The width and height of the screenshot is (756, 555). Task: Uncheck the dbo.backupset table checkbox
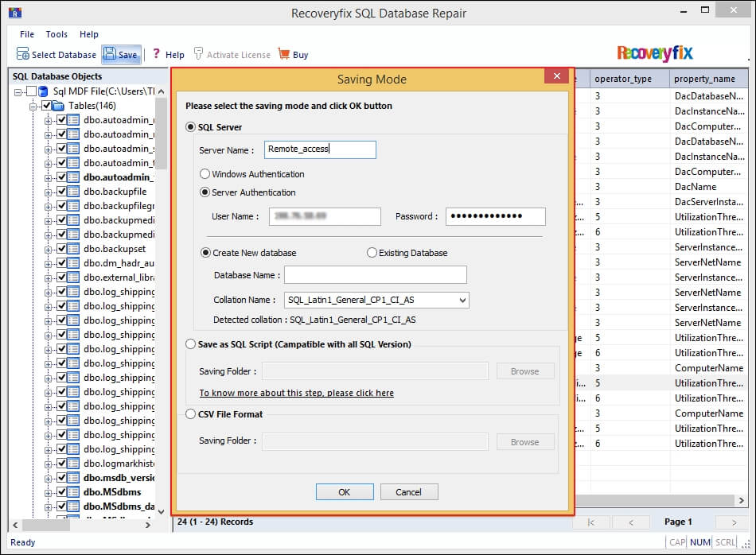[x=62, y=249]
